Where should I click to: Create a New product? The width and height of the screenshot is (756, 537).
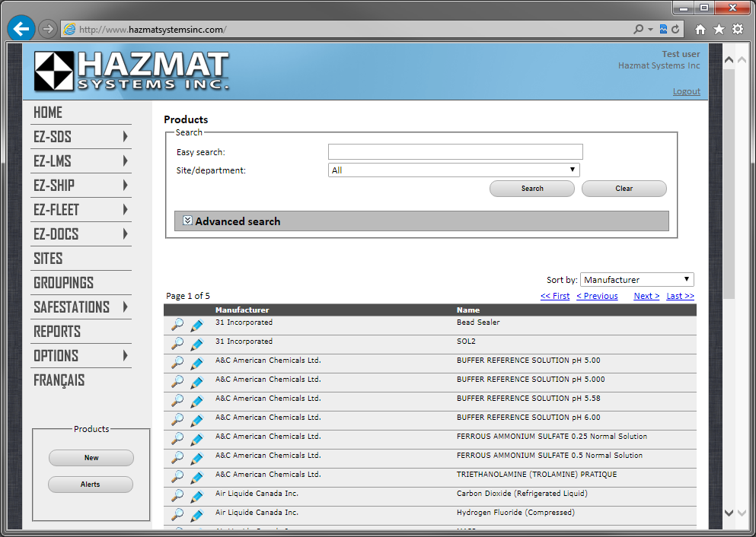(x=91, y=458)
